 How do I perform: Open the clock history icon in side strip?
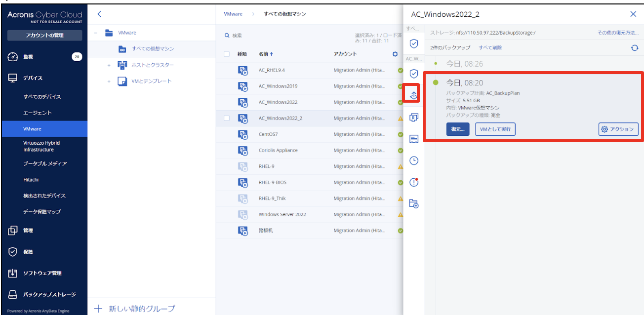coord(414,160)
